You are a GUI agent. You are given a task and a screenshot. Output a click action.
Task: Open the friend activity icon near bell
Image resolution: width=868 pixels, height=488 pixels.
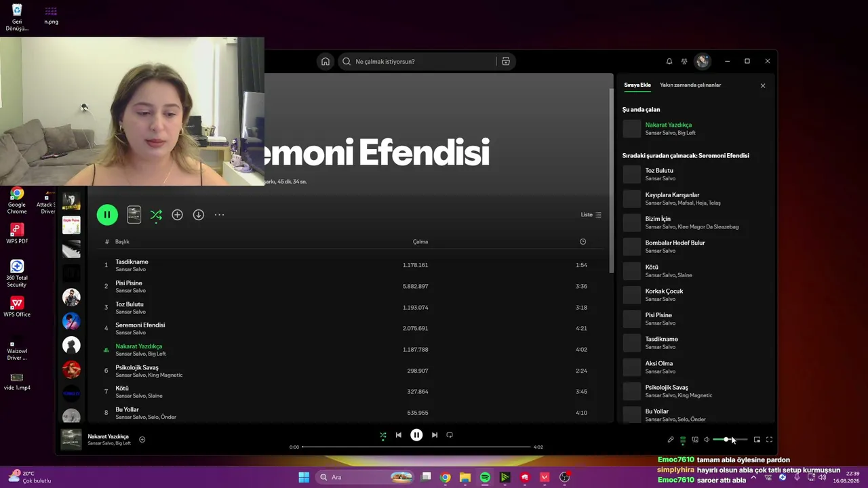684,62
